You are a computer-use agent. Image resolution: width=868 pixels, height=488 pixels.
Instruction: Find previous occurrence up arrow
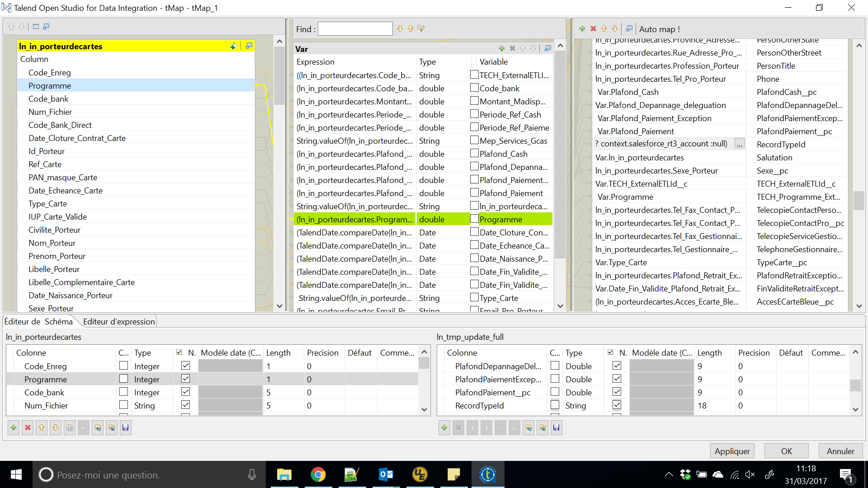point(410,28)
